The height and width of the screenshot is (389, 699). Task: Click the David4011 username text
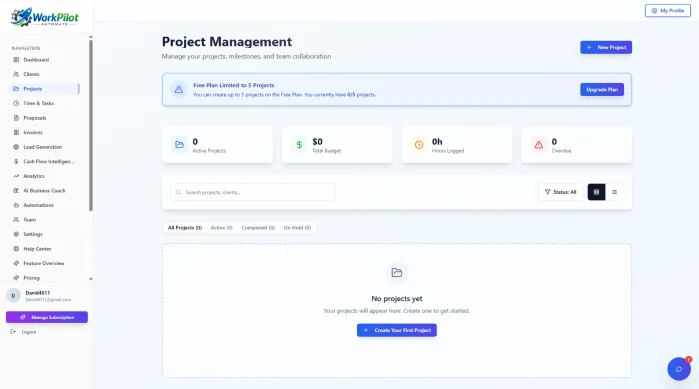[x=38, y=293]
